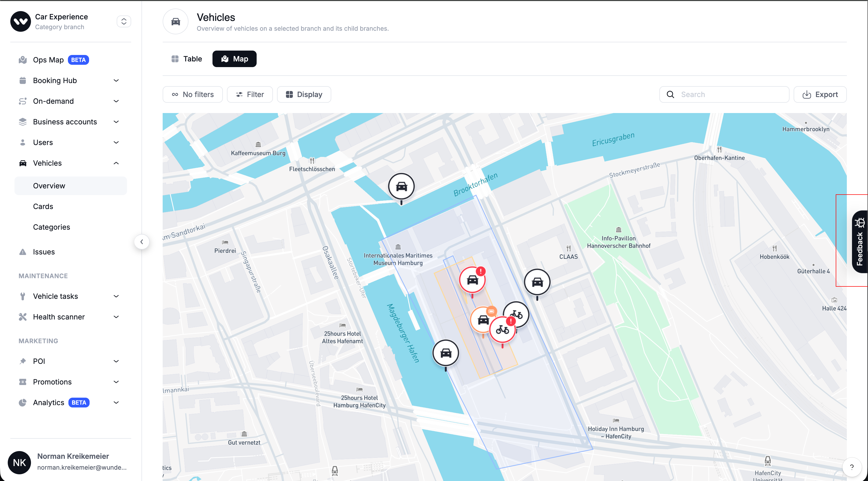This screenshot has height=481, width=868.
Task: Click car marker in Magdeburger Hafen
Action: click(x=445, y=353)
